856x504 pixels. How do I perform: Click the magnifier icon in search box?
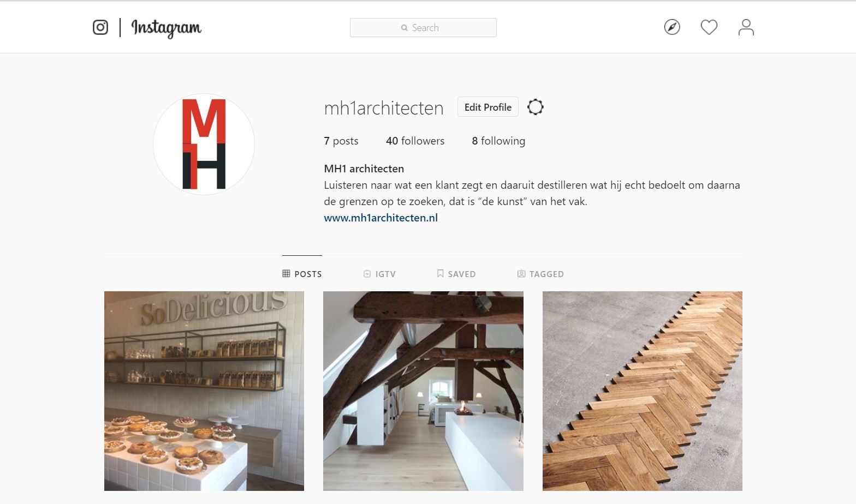pos(405,28)
